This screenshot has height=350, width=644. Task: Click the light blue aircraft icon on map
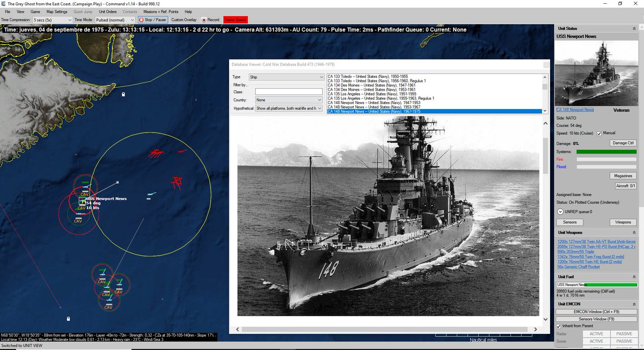[151, 194]
